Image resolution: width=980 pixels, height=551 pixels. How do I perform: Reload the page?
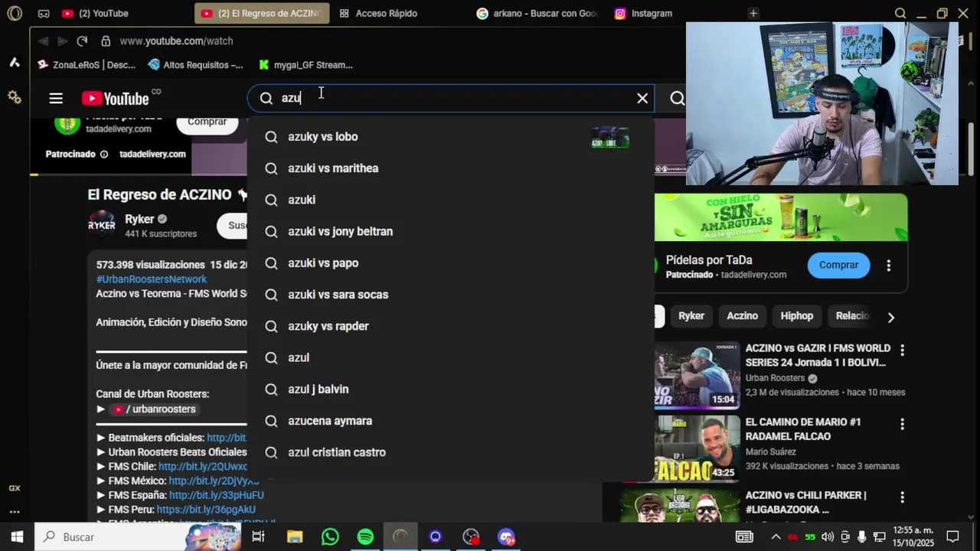coord(82,41)
